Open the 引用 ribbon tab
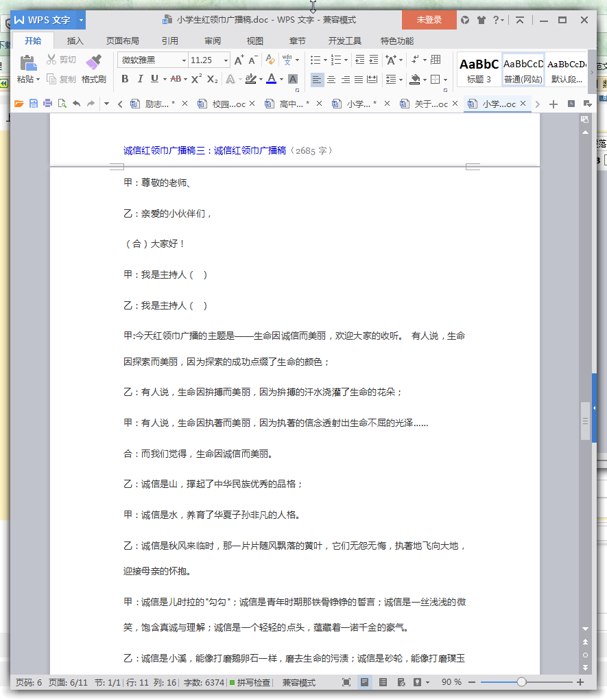The image size is (607, 700). [169, 41]
